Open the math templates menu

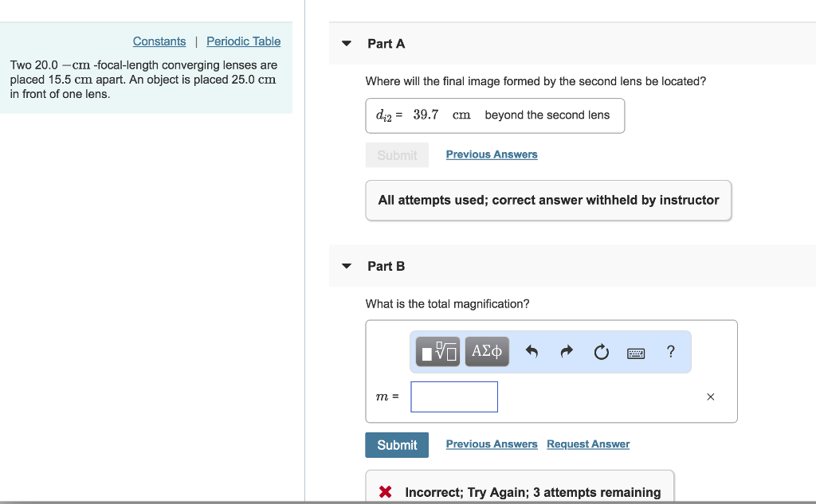pyautogui.click(x=437, y=351)
